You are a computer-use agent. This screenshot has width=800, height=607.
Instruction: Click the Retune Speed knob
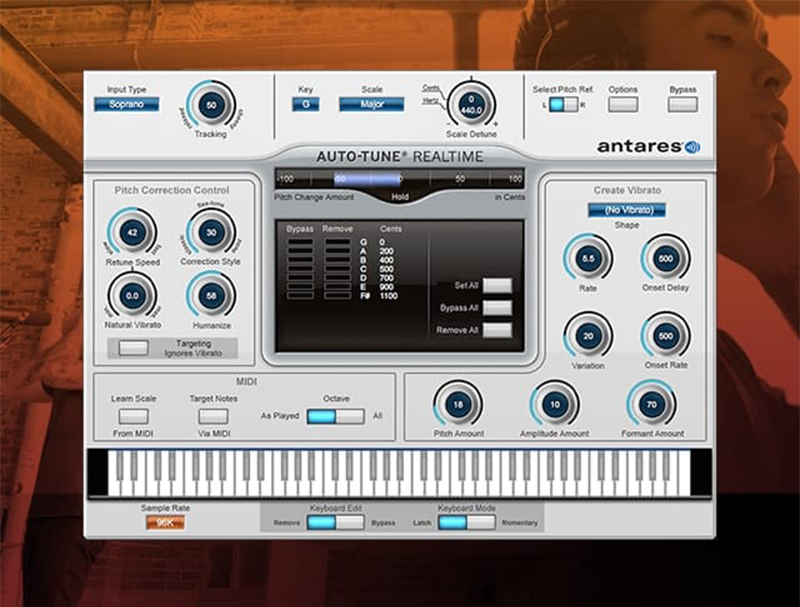[132, 233]
